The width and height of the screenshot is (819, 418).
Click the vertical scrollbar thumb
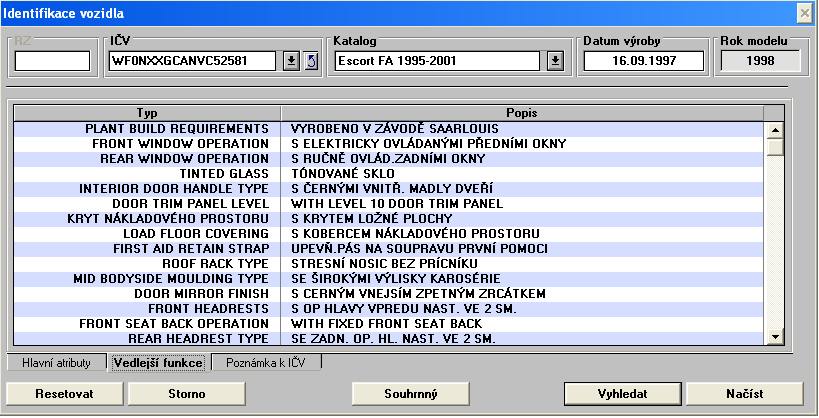tap(773, 148)
